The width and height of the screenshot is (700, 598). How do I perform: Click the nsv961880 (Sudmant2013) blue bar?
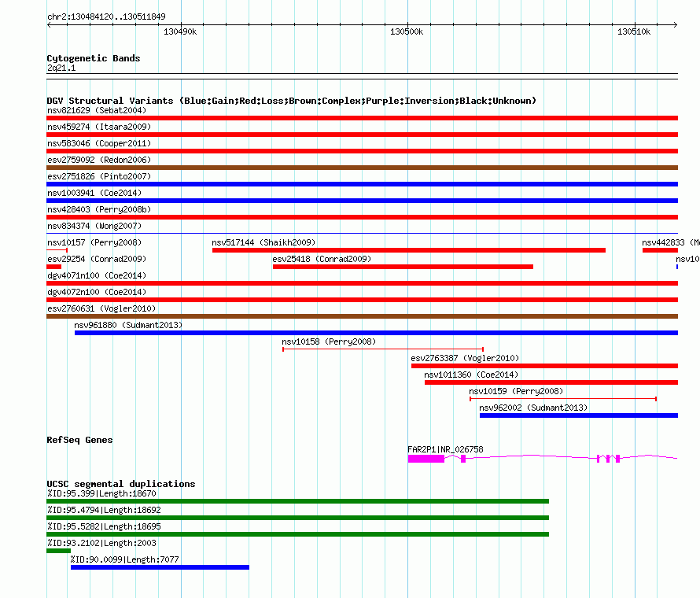(376, 333)
